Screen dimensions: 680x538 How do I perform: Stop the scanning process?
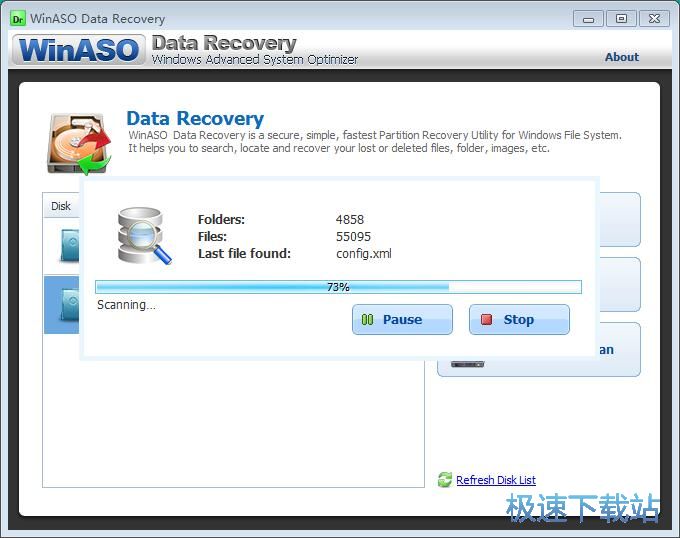pyautogui.click(x=519, y=320)
